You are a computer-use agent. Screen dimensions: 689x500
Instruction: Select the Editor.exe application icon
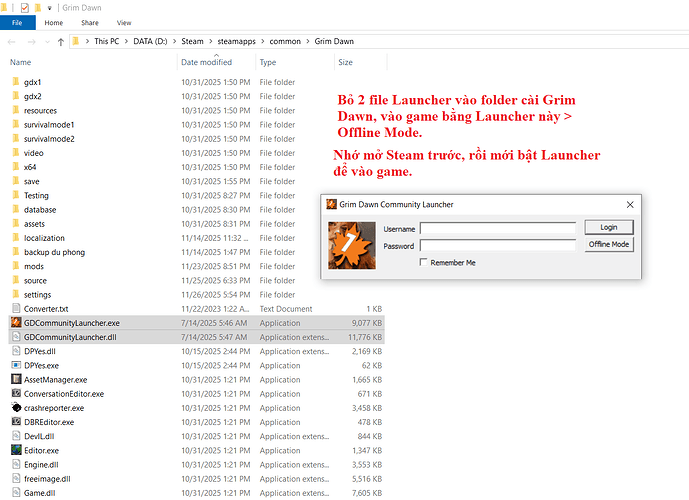(x=15, y=450)
